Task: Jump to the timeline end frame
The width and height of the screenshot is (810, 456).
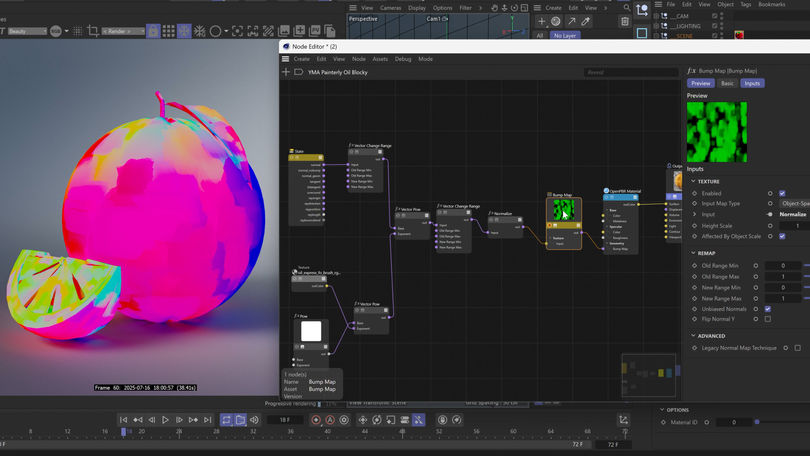Action: 207,420
